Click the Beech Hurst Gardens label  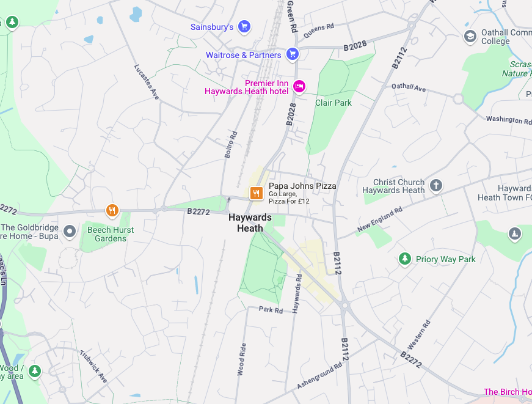coord(111,234)
